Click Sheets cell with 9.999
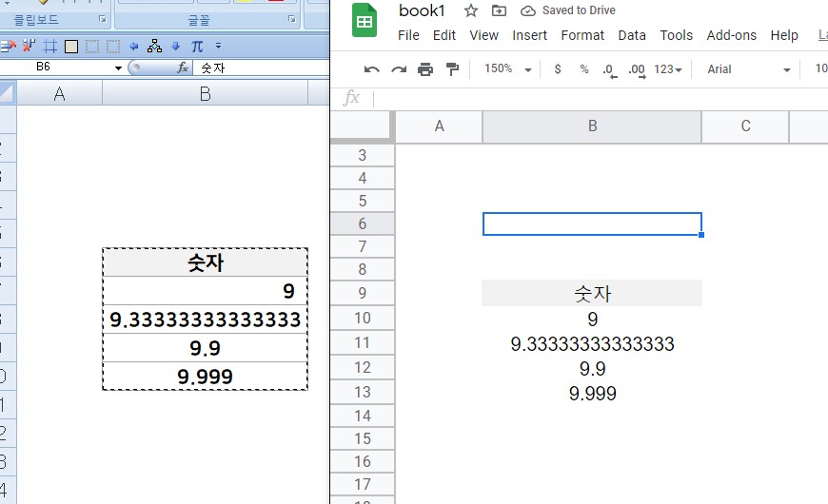Viewport: 828px width, 504px height. coord(593,393)
